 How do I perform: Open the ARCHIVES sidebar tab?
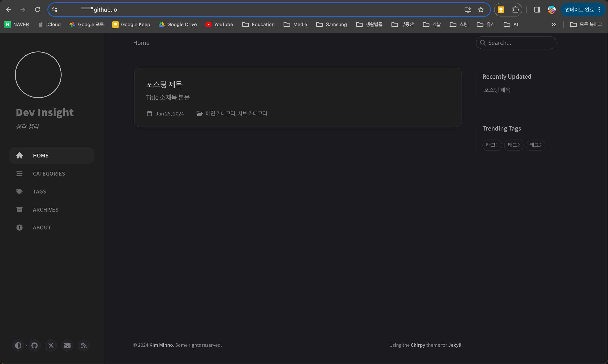[x=46, y=210]
